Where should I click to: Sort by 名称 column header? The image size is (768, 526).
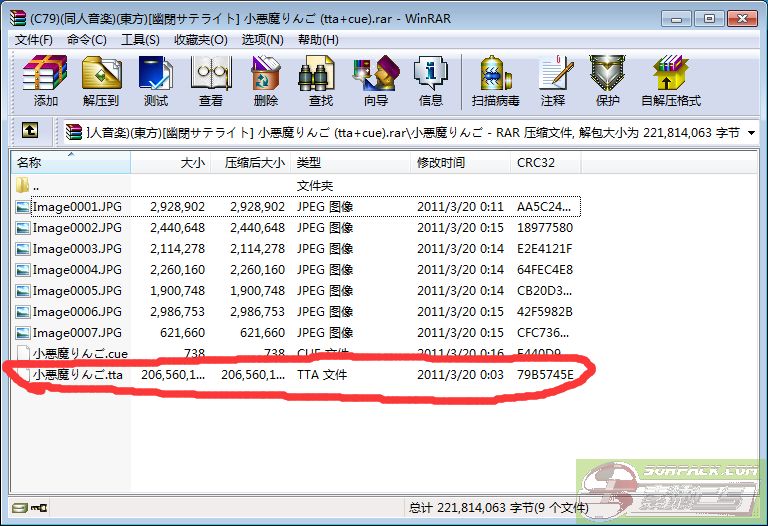point(71,162)
